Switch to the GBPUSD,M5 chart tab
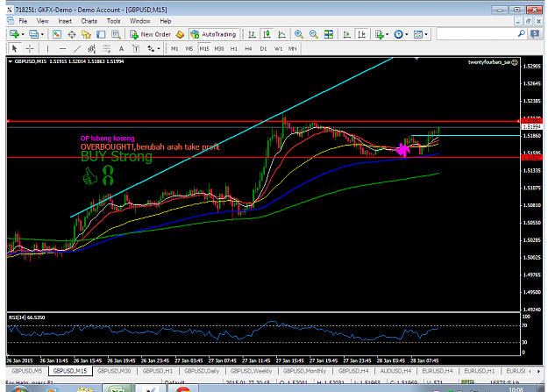 [x=27, y=371]
